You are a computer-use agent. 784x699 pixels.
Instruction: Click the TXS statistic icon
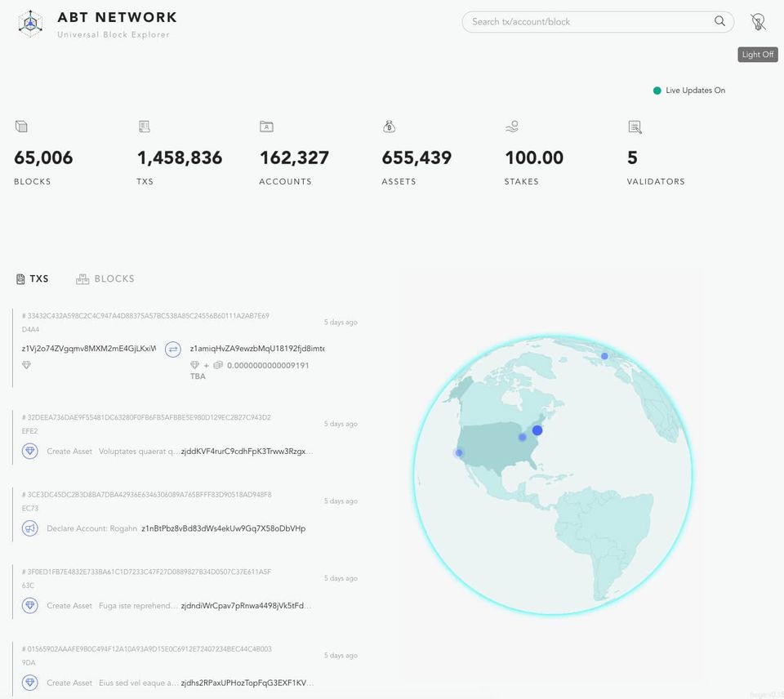(x=145, y=127)
